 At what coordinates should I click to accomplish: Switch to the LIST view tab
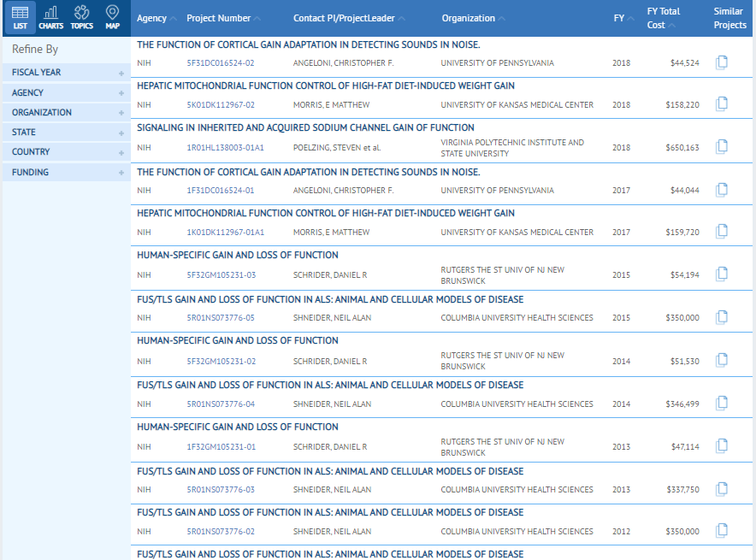pos(20,18)
